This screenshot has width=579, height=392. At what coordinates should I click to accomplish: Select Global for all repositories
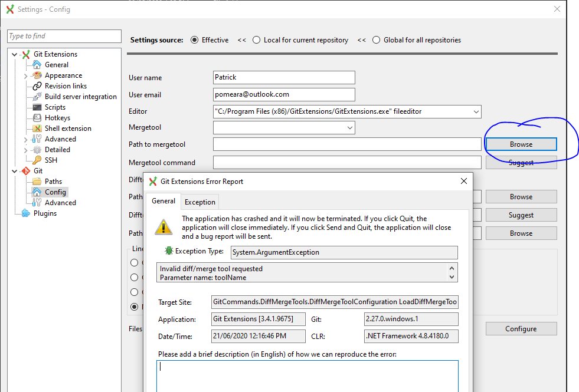(x=377, y=39)
